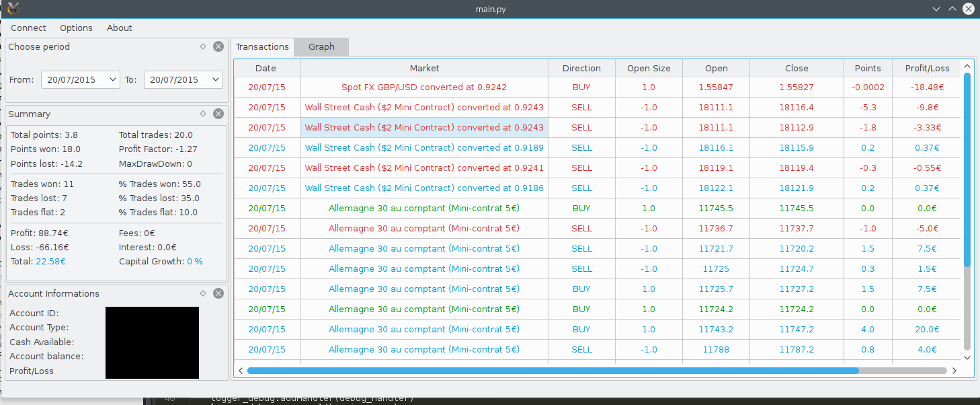
Task: Click the application icon in title bar
Action: click(13, 8)
